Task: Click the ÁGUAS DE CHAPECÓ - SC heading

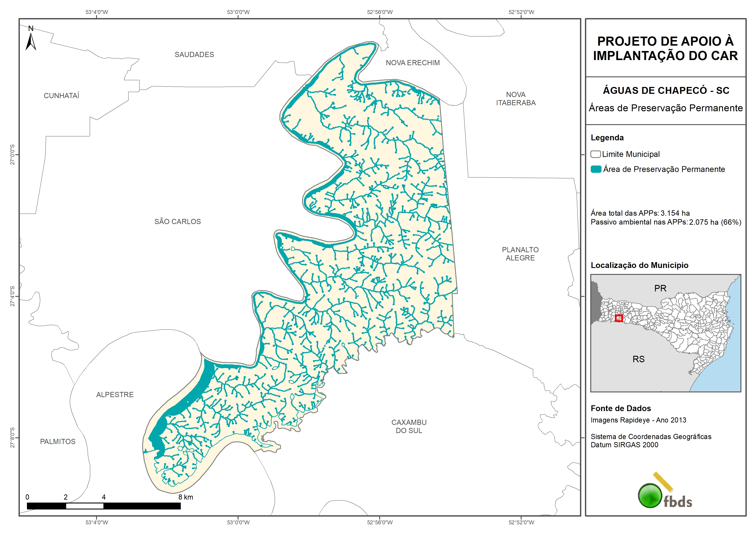Action: click(666, 90)
